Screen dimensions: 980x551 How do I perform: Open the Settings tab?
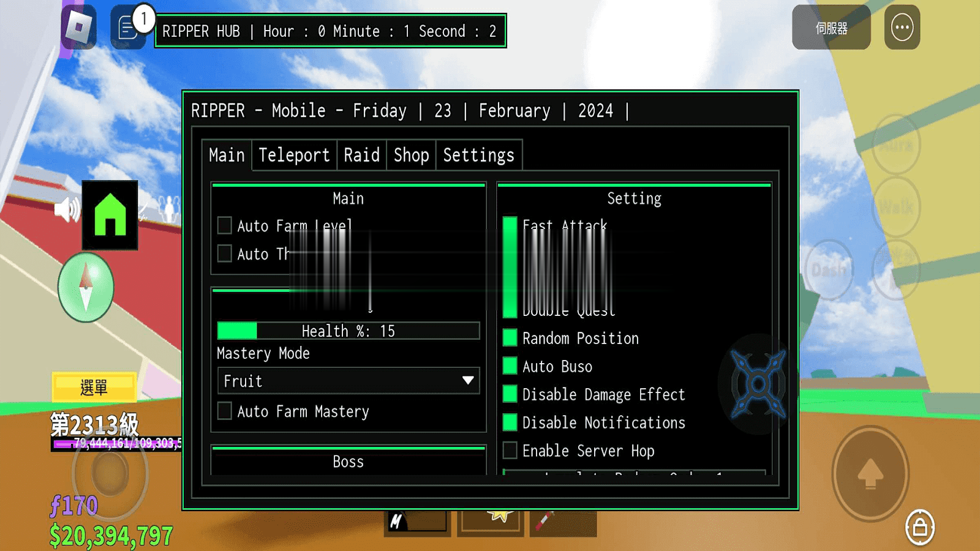[478, 155]
